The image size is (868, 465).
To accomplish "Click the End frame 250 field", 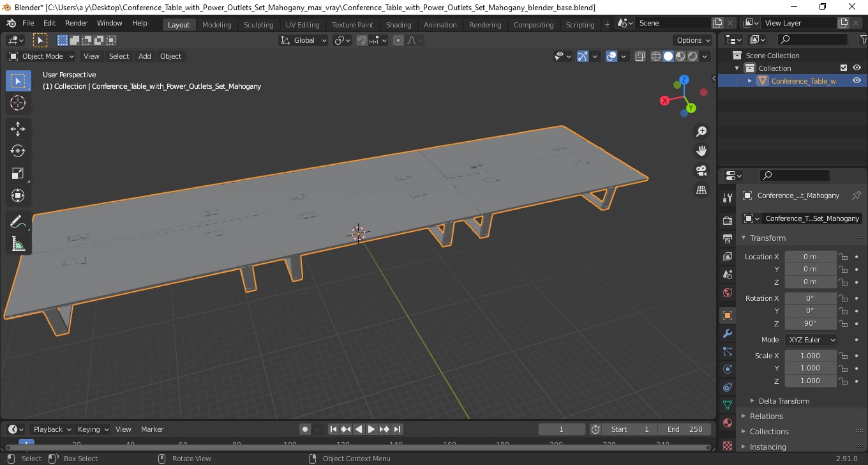I will coord(685,429).
